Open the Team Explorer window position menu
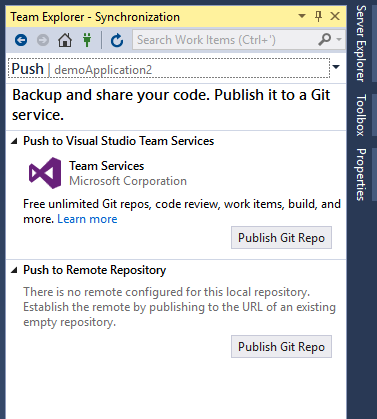This screenshot has height=419, width=377. (302, 16)
